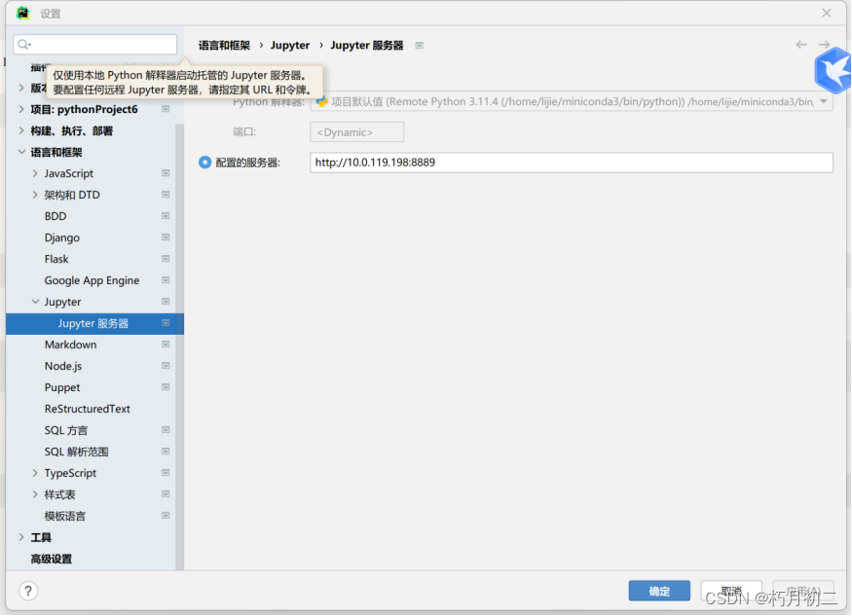Click the project-level icon beside Markdown
The image size is (852, 616).
tap(166, 344)
